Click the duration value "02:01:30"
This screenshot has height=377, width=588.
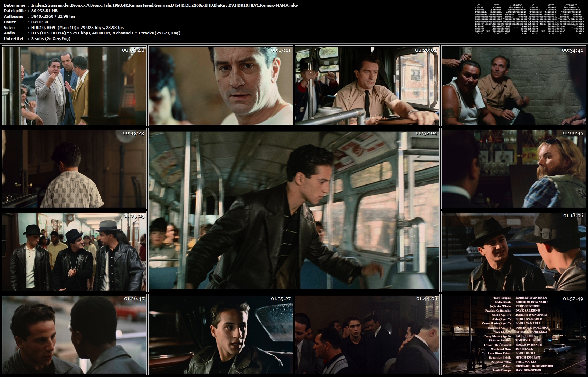pyautogui.click(x=39, y=22)
